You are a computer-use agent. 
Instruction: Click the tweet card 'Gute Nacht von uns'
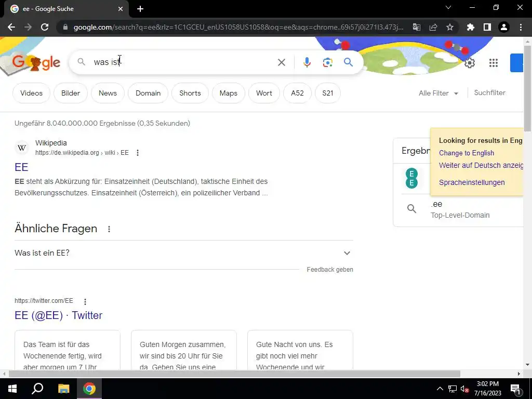point(300,350)
